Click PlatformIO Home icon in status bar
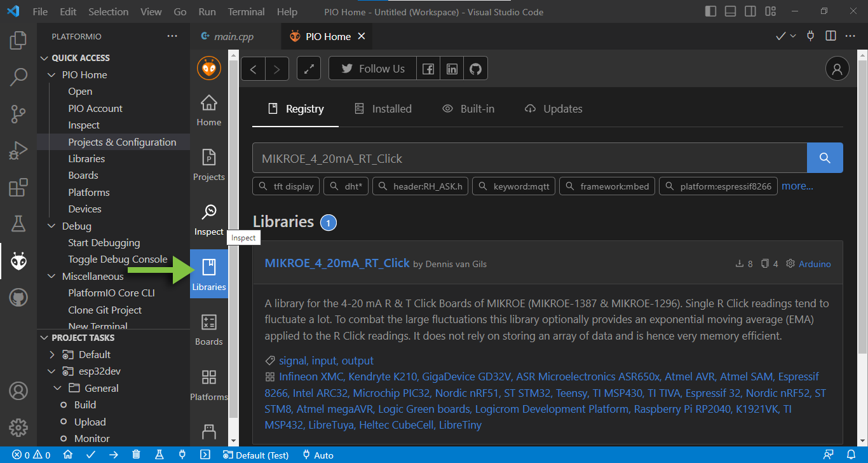 click(x=68, y=455)
